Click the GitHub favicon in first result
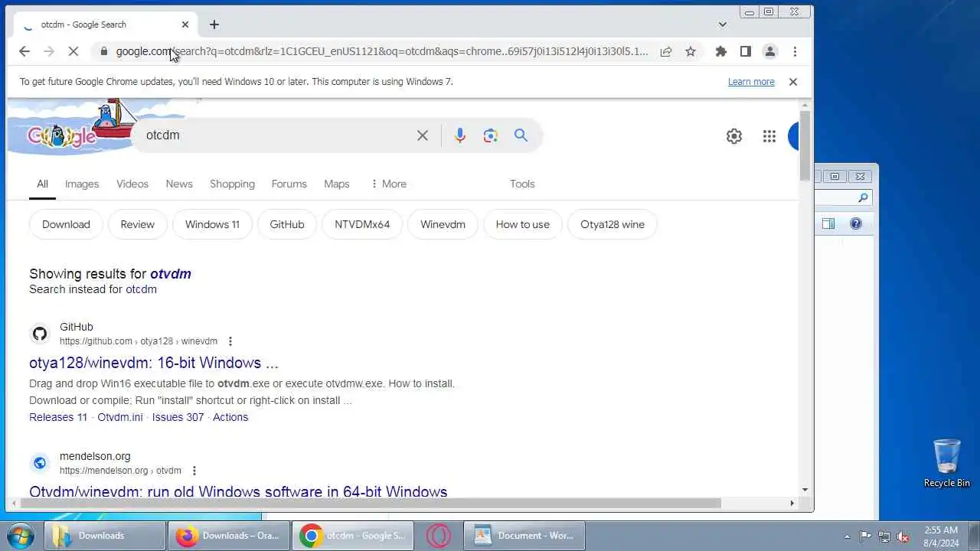 click(x=40, y=334)
